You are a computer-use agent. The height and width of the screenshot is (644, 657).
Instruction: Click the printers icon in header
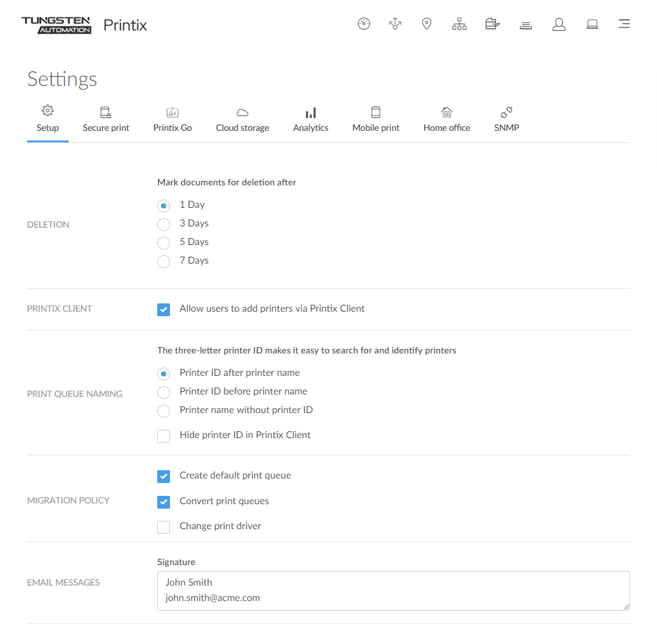click(492, 24)
